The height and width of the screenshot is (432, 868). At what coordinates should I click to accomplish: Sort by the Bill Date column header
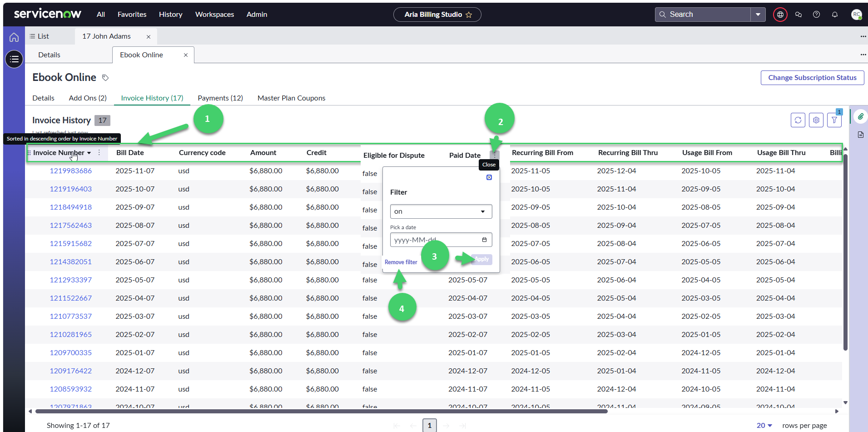click(130, 153)
